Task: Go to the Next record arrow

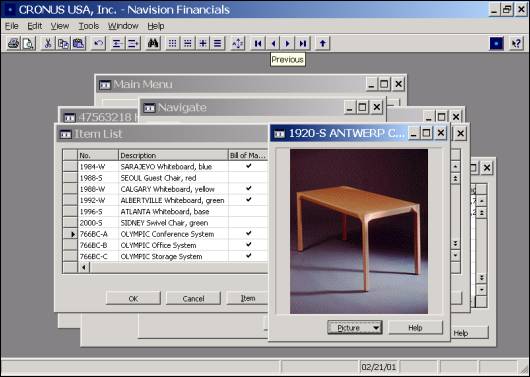Action: coord(288,43)
